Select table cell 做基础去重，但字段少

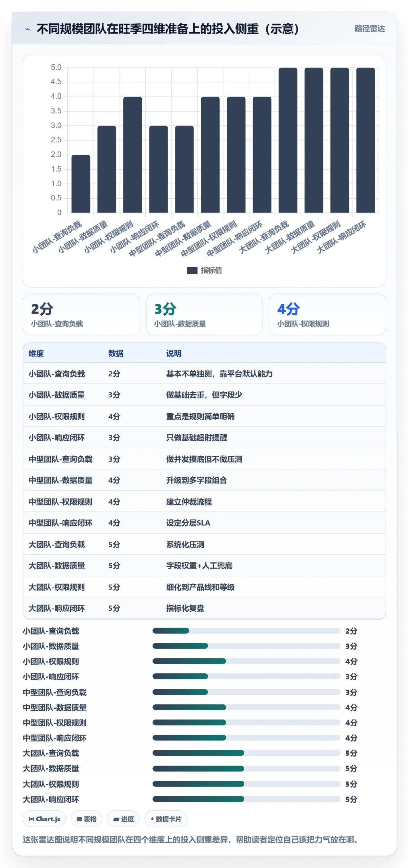pos(204,395)
